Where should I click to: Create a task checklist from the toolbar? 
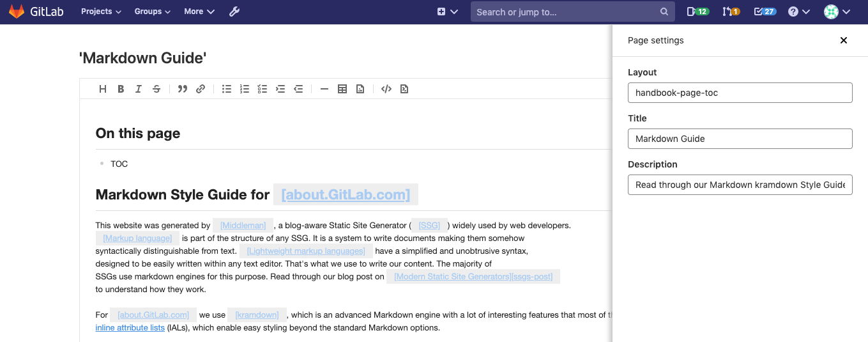tap(262, 89)
